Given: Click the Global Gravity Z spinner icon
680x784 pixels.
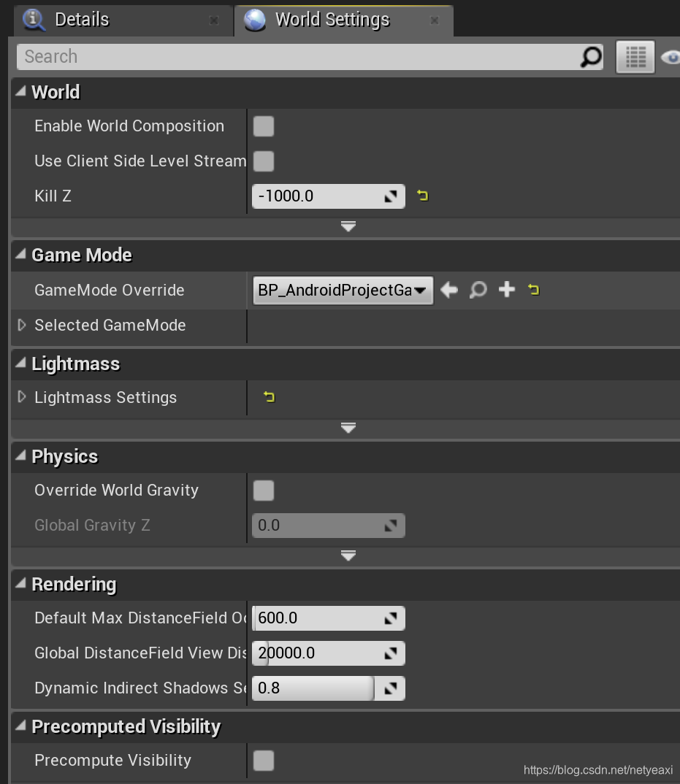Looking at the screenshot, I should (391, 526).
